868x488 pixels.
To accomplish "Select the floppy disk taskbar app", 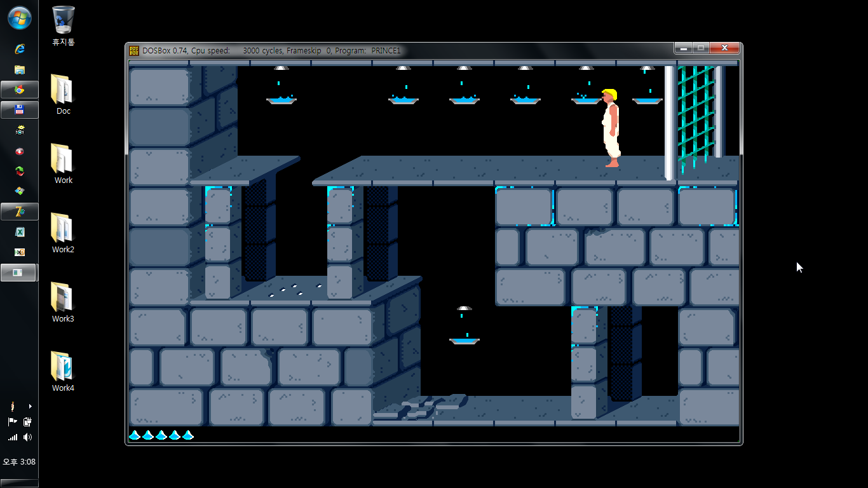I will [x=19, y=110].
